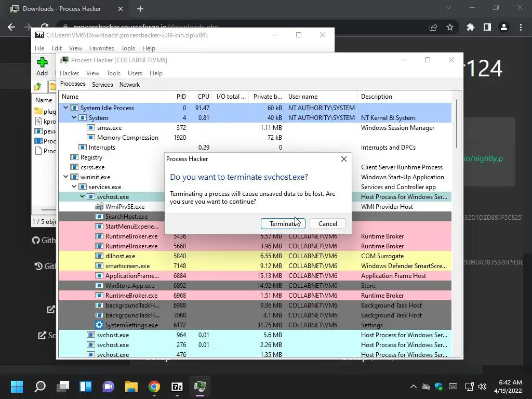This screenshot has width=532, height=399.
Task: Open the Chrome three-dot menu
Action: coord(521,27)
